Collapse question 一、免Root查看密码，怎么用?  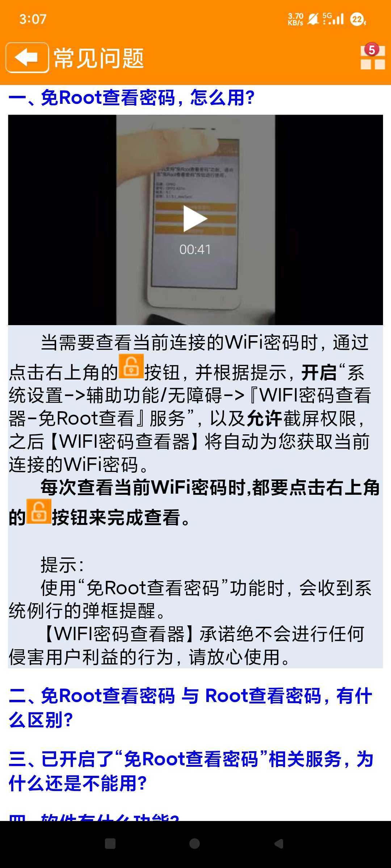coord(132,98)
